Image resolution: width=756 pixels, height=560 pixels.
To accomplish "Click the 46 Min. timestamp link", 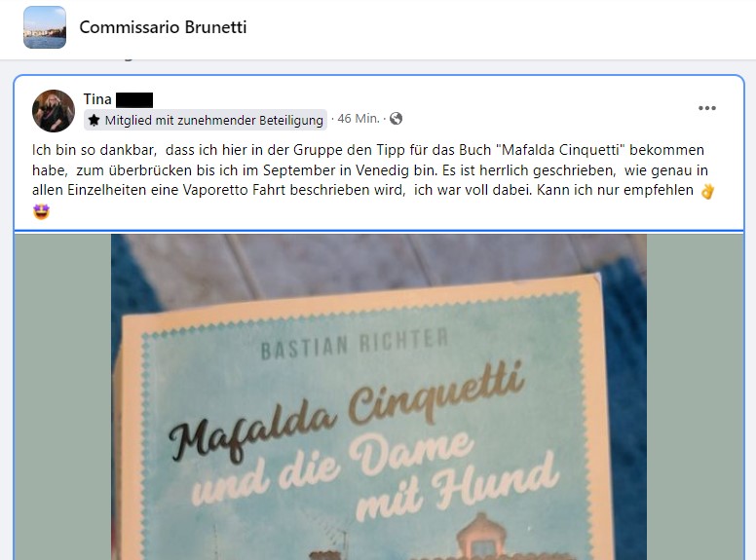I will pyautogui.click(x=359, y=119).
